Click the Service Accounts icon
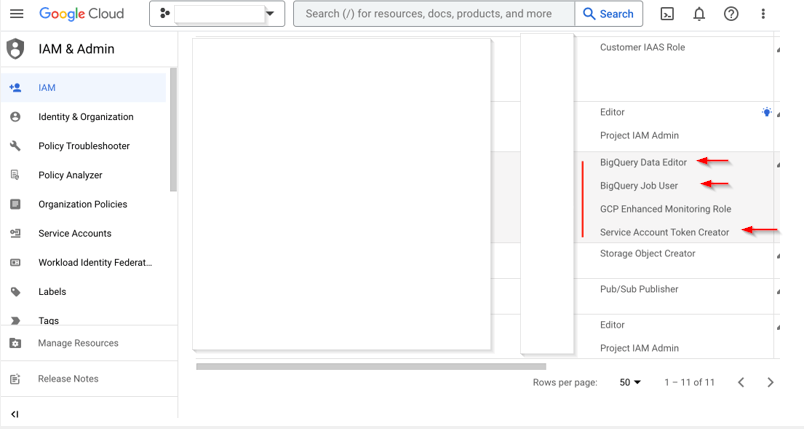This screenshot has height=429, width=804. (15, 233)
